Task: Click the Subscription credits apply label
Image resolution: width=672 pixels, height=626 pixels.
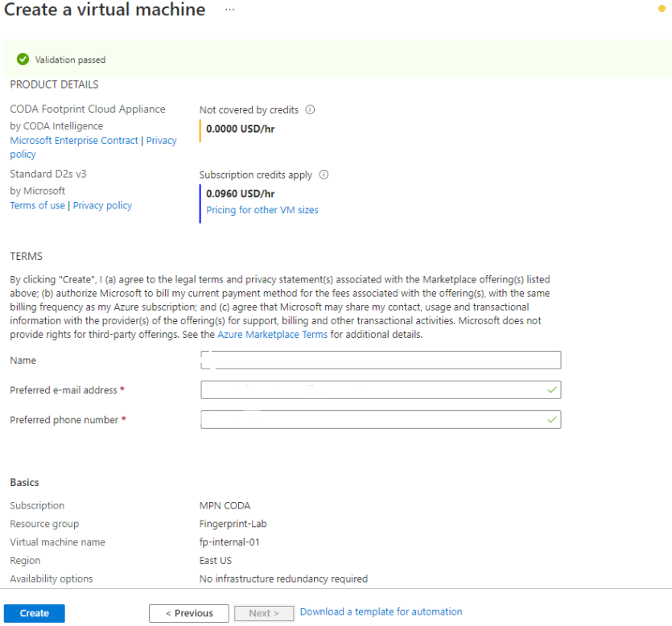Action: 255,175
